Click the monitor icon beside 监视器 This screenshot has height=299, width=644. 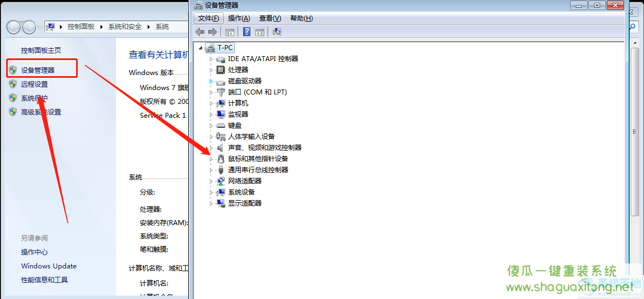221,114
